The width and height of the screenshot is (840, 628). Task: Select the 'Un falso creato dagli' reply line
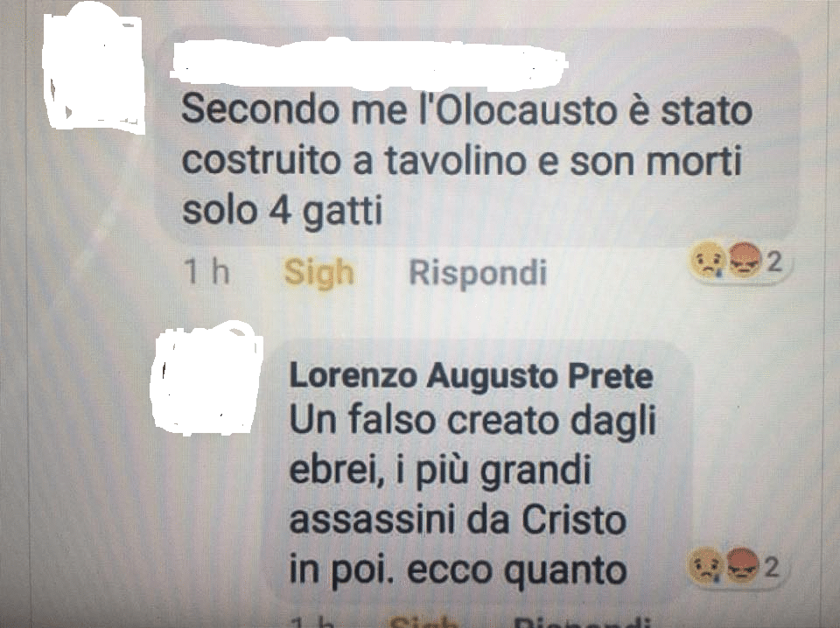472,420
